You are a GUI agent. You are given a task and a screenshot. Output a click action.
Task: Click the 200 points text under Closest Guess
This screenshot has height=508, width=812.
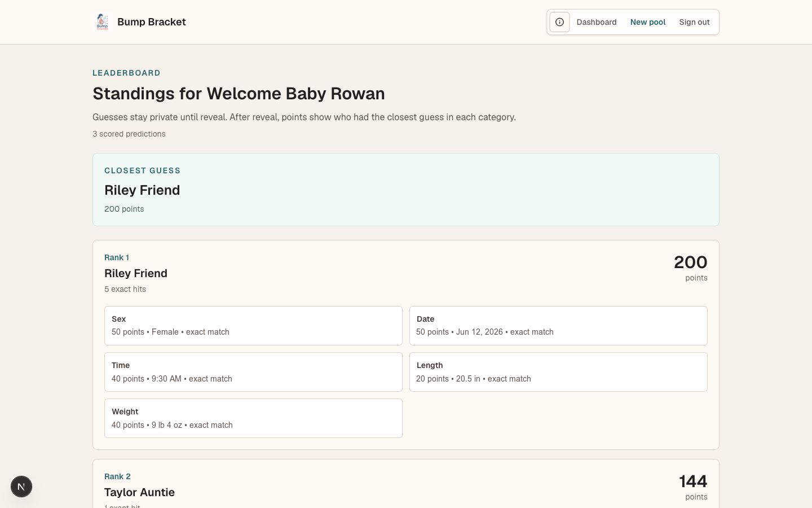(x=124, y=209)
